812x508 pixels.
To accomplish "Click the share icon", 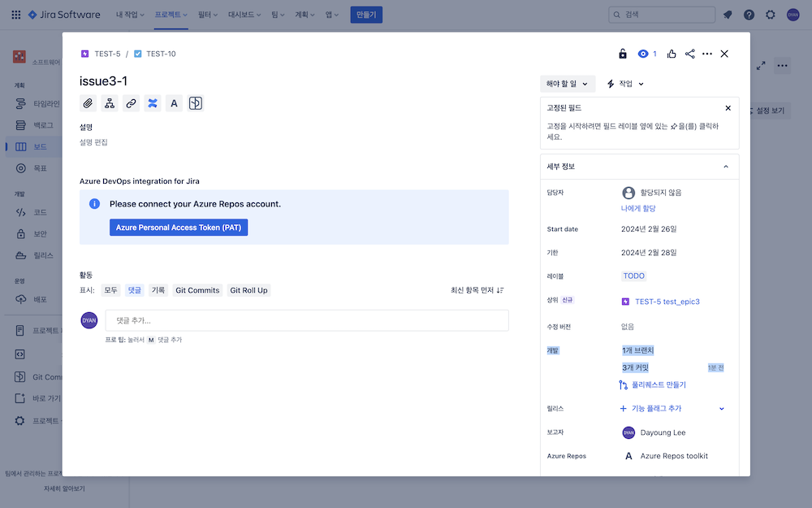I will point(689,54).
